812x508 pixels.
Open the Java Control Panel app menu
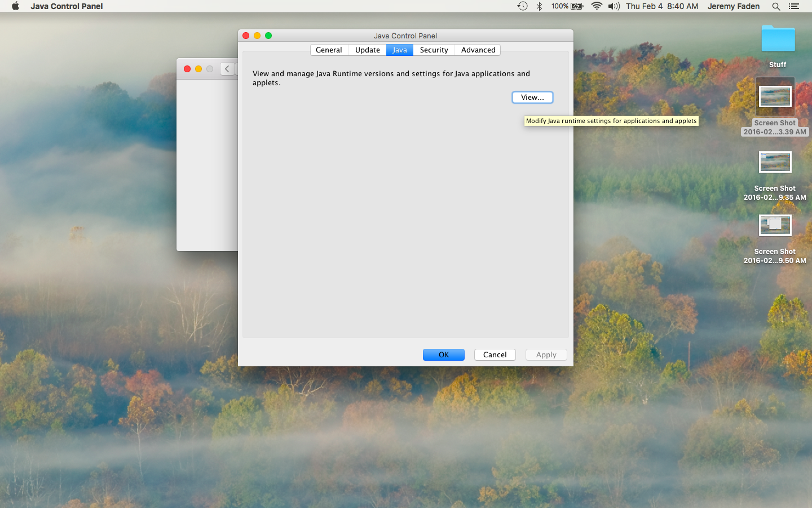pos(67,6)
